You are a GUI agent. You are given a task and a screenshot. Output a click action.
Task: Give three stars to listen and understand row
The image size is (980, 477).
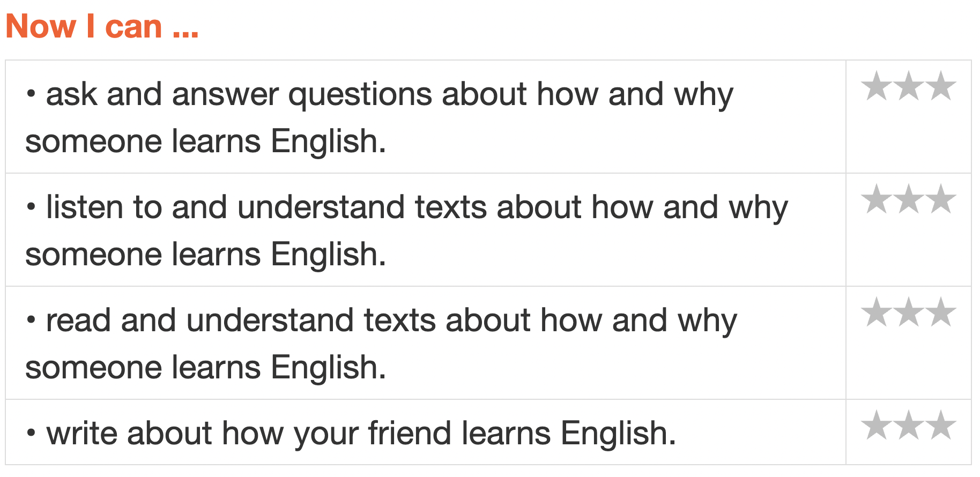(x=941, y=200)
